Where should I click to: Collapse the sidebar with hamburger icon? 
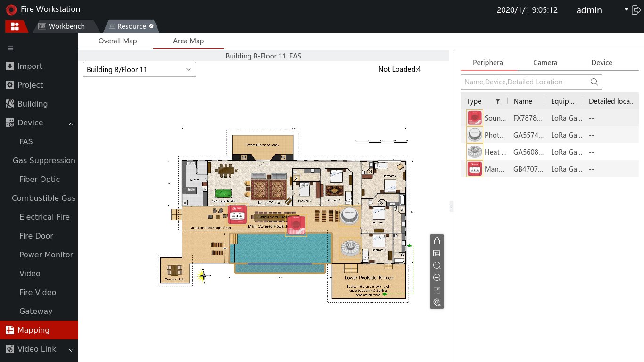[x=10, y=48]
